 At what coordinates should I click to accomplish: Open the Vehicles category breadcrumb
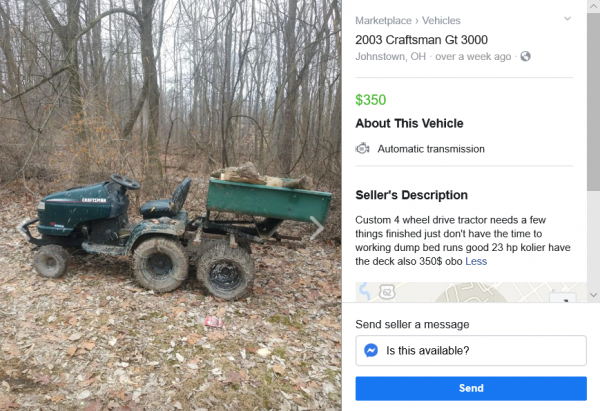click(442, 20)
